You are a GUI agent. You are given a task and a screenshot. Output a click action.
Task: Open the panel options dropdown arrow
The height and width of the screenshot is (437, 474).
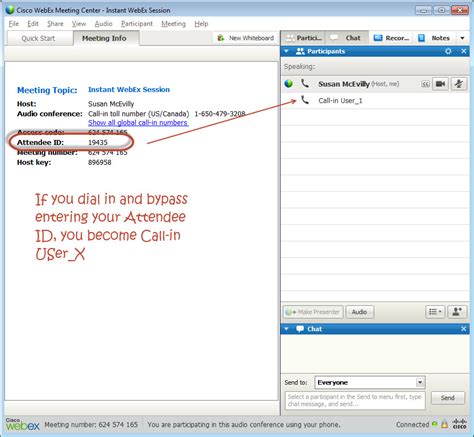point(462,38)
